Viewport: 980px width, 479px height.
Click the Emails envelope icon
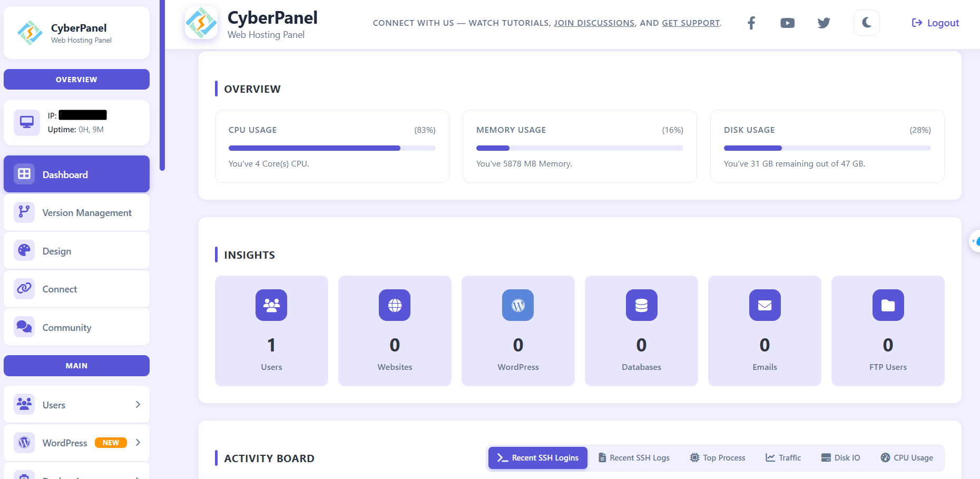765,305
